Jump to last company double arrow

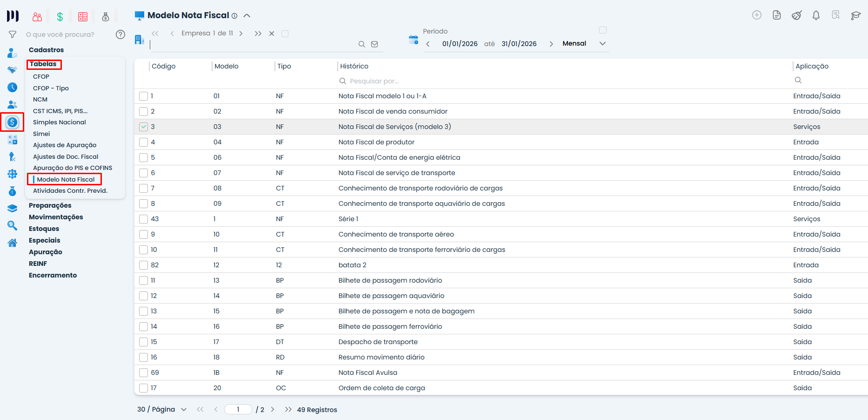point(258,34)
